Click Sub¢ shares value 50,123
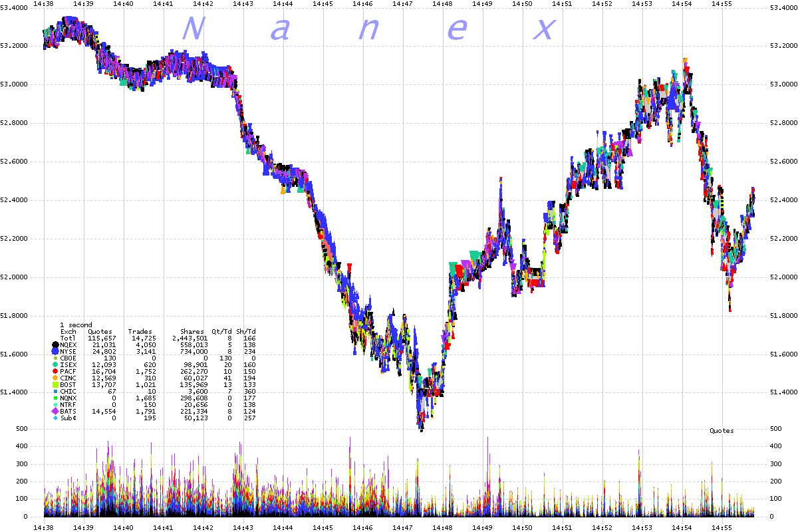 tap(196, 418)
